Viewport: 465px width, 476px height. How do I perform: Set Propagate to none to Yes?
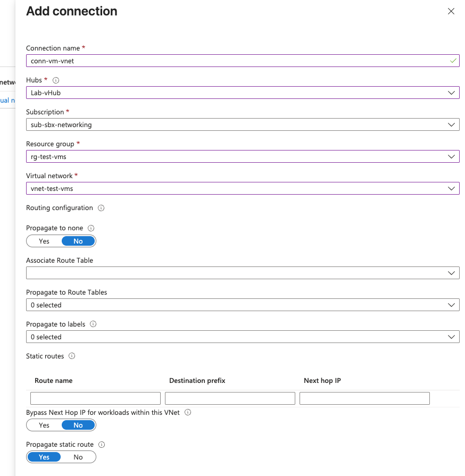(x=44, y=241)
